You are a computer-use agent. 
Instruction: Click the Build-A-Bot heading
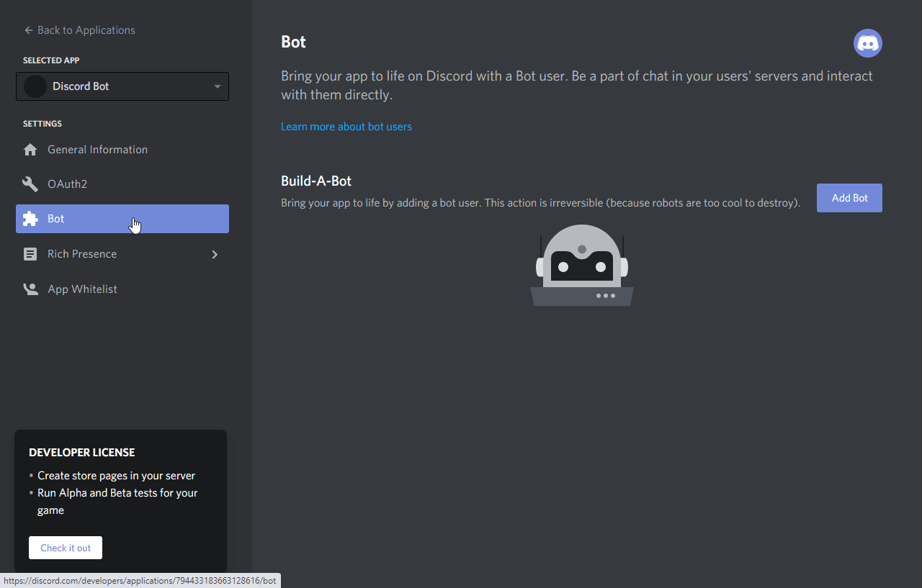click(x=316, y=181)
